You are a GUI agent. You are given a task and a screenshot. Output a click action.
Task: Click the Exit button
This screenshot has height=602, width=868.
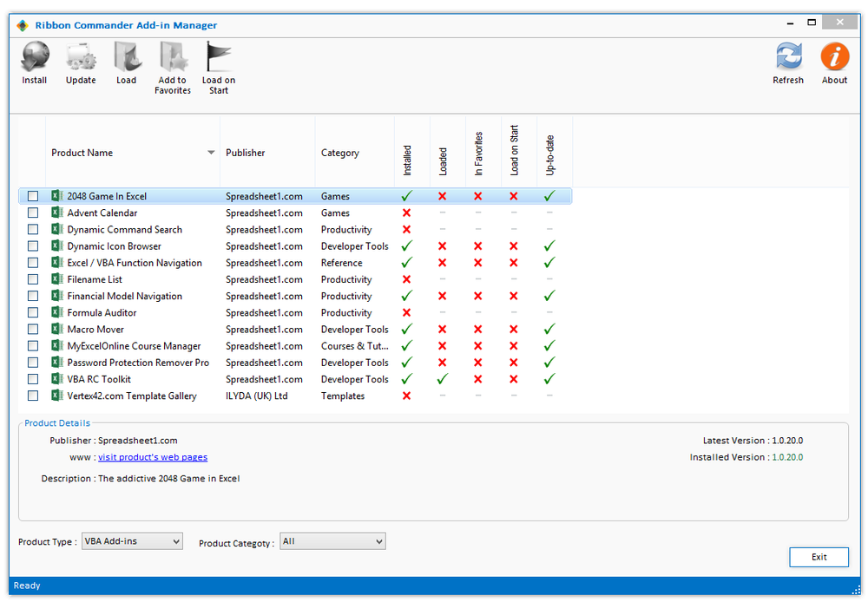click(819, 557)
